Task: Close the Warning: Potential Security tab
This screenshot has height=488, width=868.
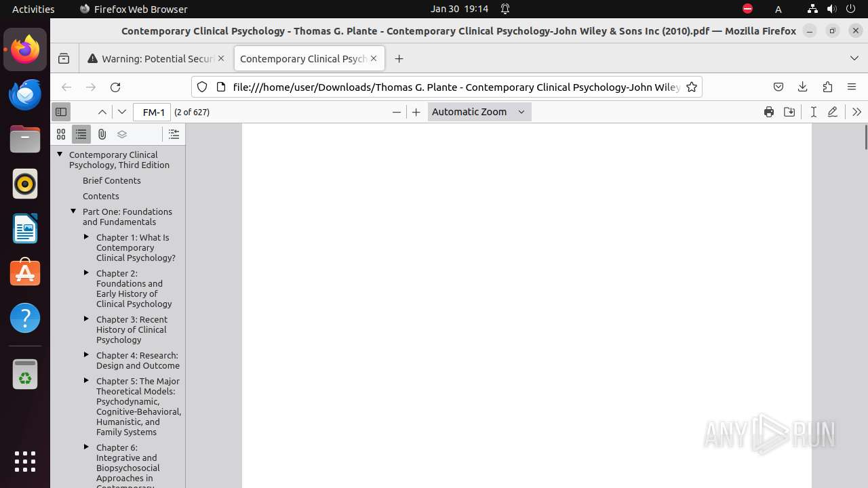Action: tap(221, 59)
